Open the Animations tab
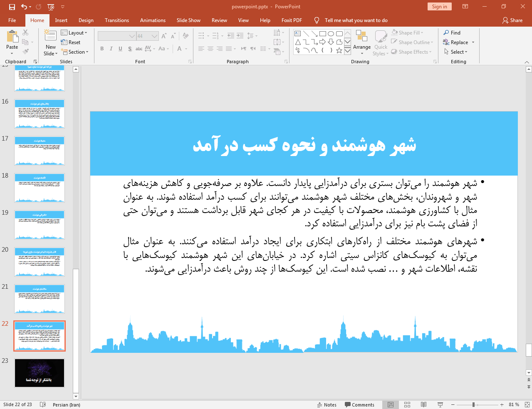This screenshot has height=409, width=532. click(x=153, y=20)
